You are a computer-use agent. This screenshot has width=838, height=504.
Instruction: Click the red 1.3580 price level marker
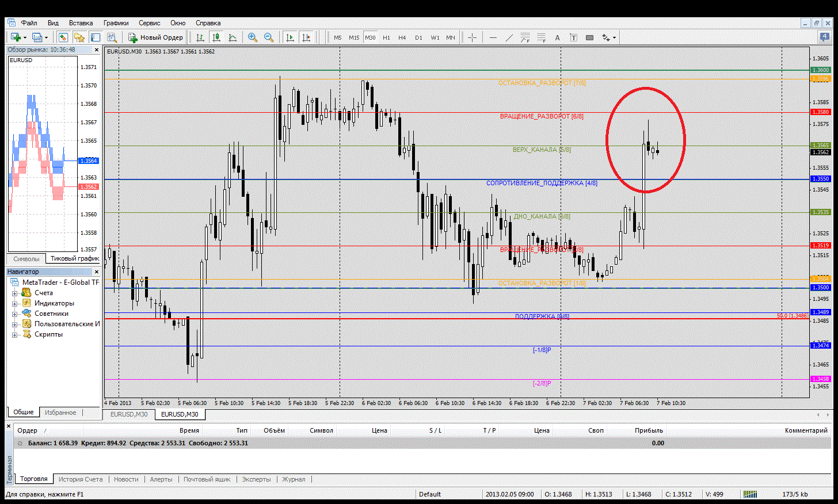pos(820,112)
